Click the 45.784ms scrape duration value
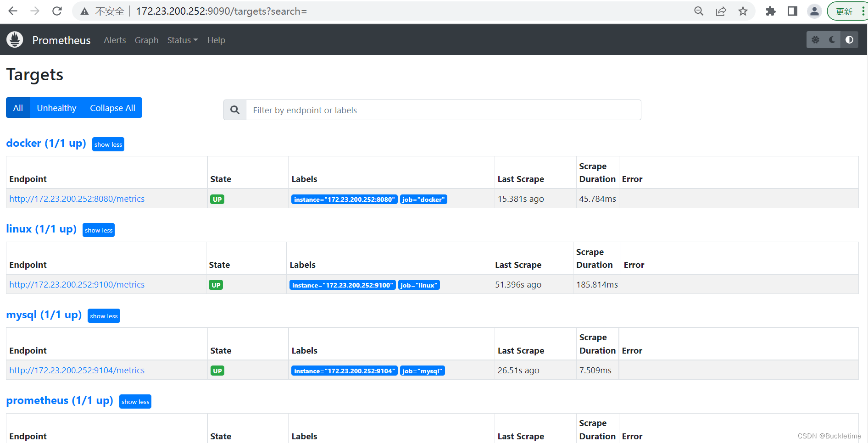This screenshot has height=443, width=868. pos(597,199)
